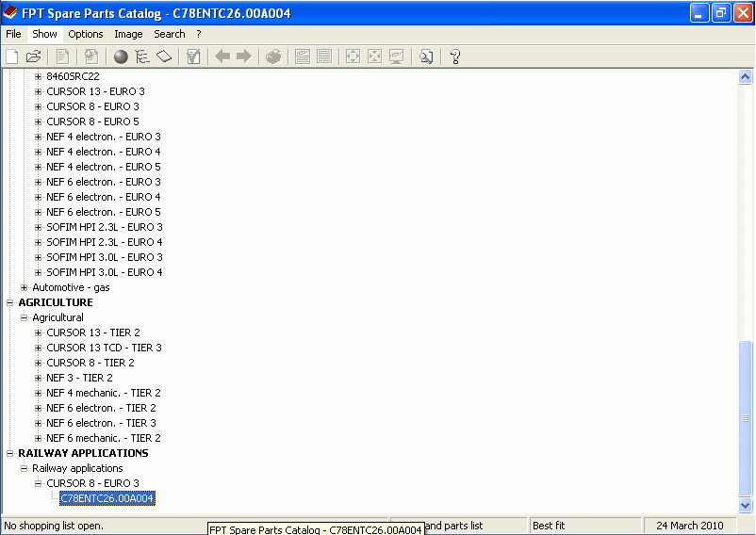Click the text document page toolbar icon
756x535 pixels.
(x=62, y=57)
